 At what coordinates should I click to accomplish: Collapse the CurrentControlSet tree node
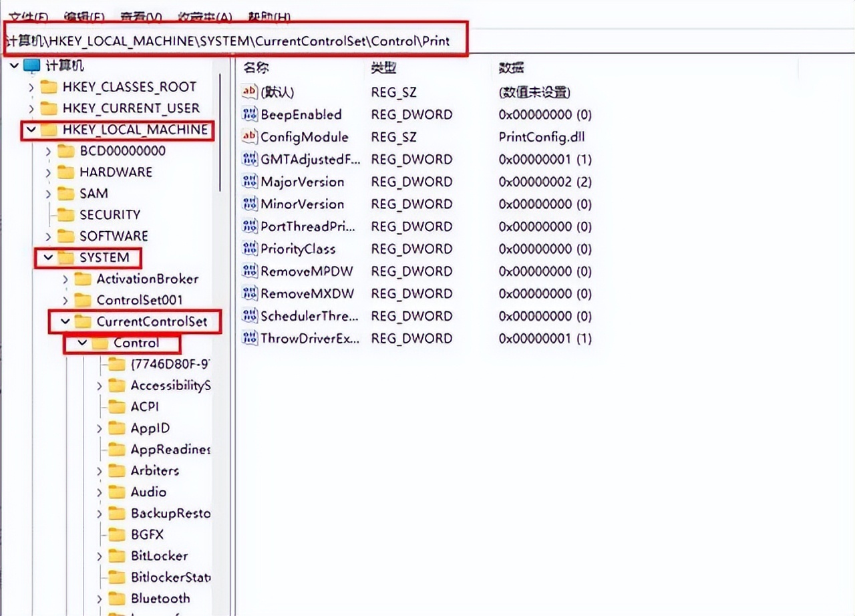coord(65,321)
